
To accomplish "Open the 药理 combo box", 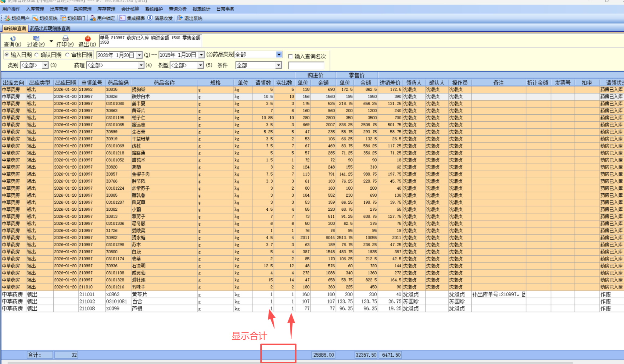I will pos(141,65).
